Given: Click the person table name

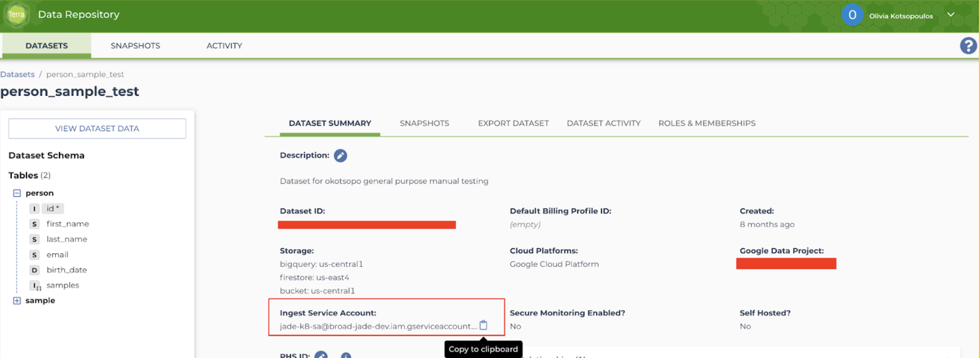Looking at the screenshot, I should pyautogui.click(x=40, y=193).
